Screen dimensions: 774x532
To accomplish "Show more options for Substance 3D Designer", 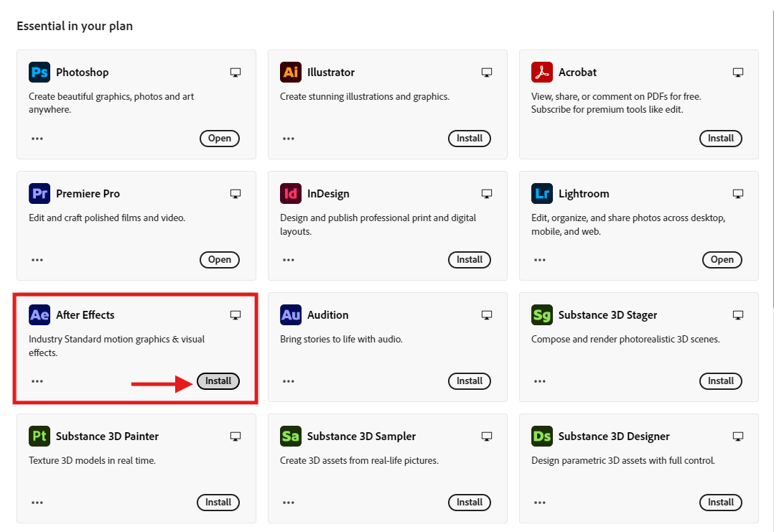I will [x=540, y=503].
